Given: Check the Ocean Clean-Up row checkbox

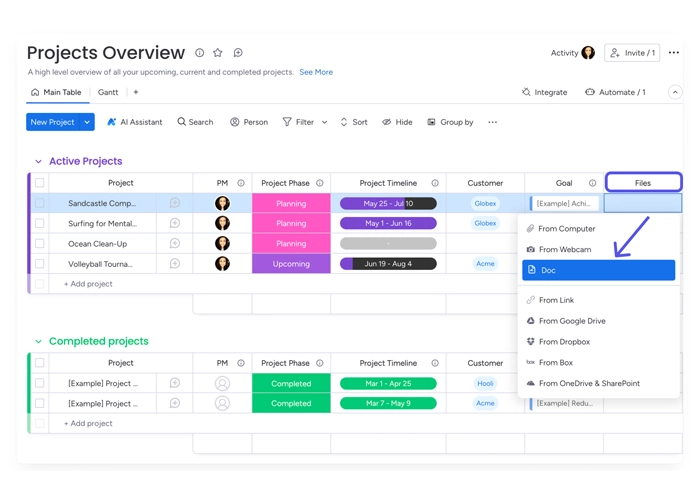Looking at the screenshot, I should pyautogui.click(x=40, y=243).
